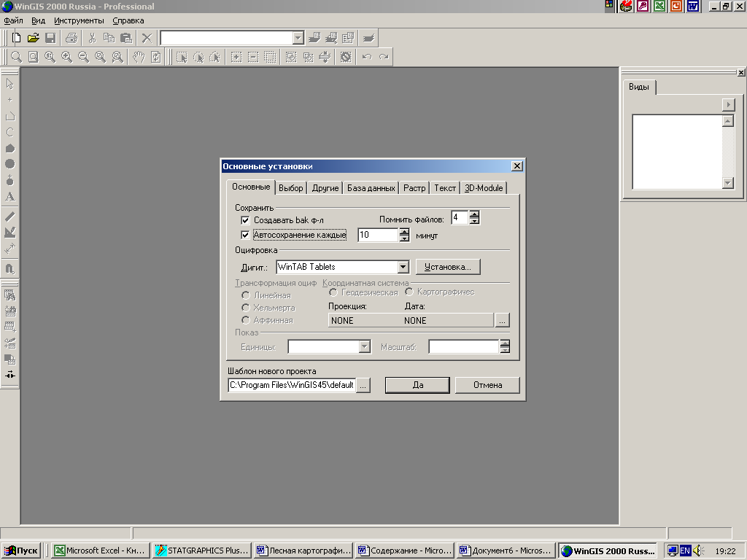Open a project with the folder icon
The width and height of the screenshot is (747, 560).
click(34, 38)
